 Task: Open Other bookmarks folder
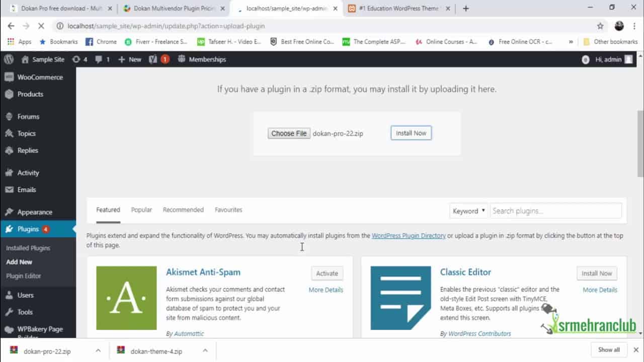point(610,42)
